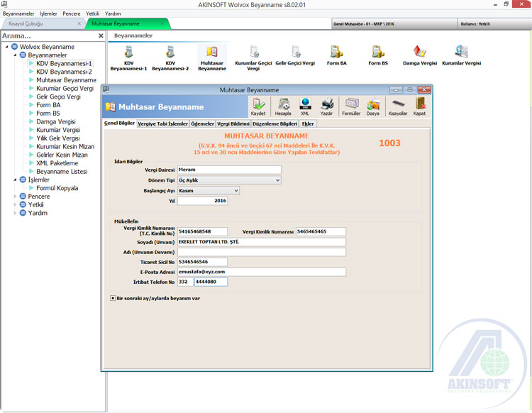Open the Yetkili menu
532x413 pixels.
pos(93,13)
